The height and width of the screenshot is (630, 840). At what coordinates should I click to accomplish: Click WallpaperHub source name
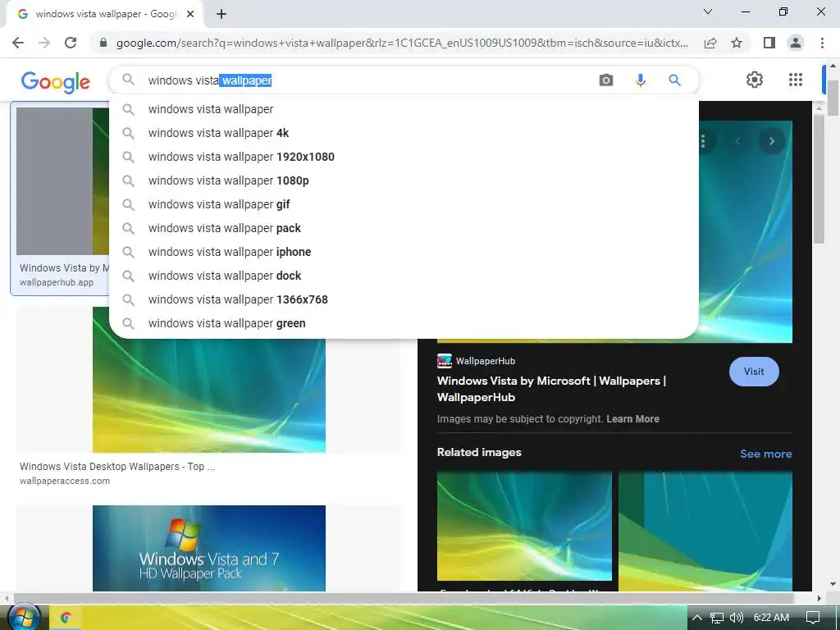point(486,361)
